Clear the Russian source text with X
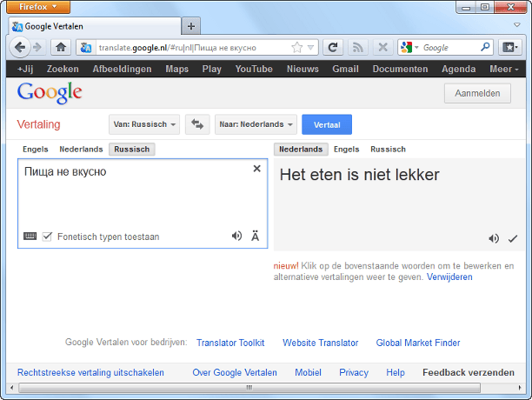 click(x=256, y=169)
